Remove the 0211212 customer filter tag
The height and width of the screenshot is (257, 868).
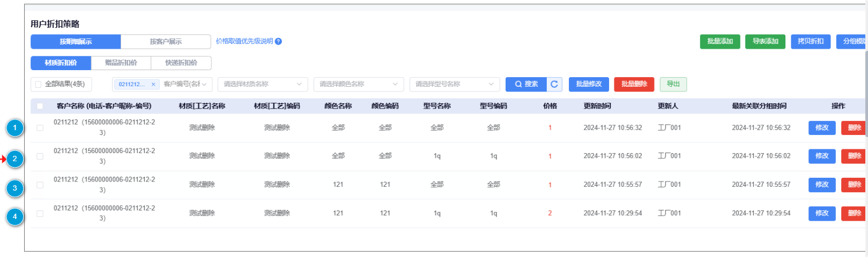(153, 85)
